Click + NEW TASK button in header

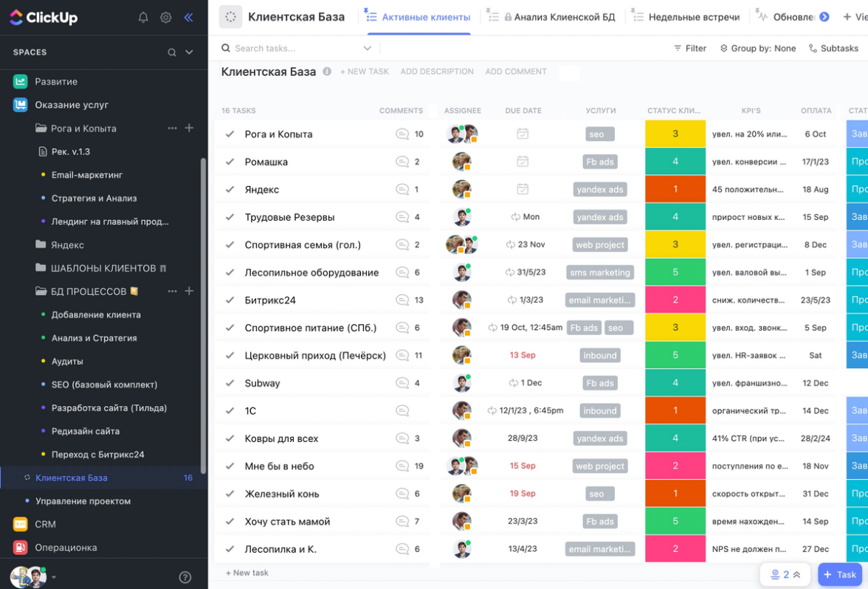tap(365, 72)
